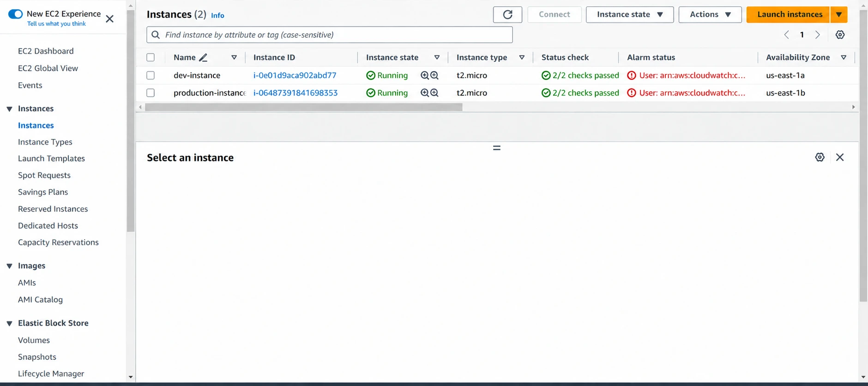Viewport: 868px width, 386px height.
Task: Open Launch Templates in the sidebar
Action: pyautogui.click(x=51, y=158)
